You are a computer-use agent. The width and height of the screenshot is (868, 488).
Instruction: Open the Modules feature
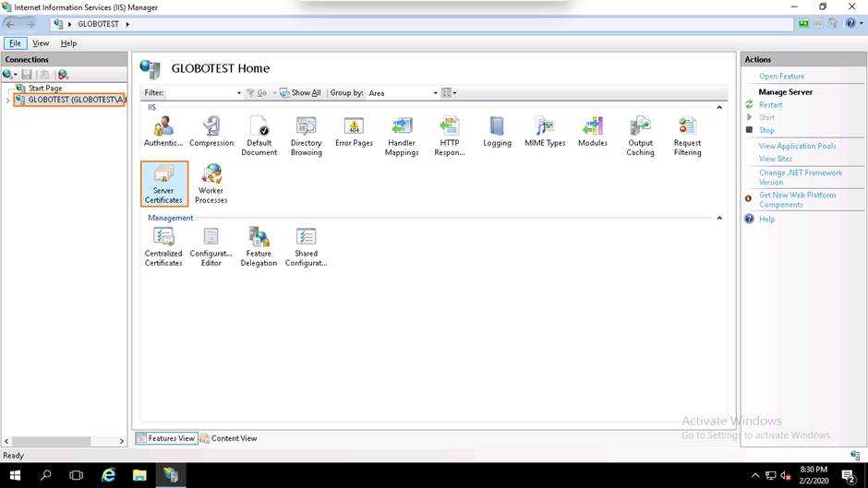pos(592,132)
